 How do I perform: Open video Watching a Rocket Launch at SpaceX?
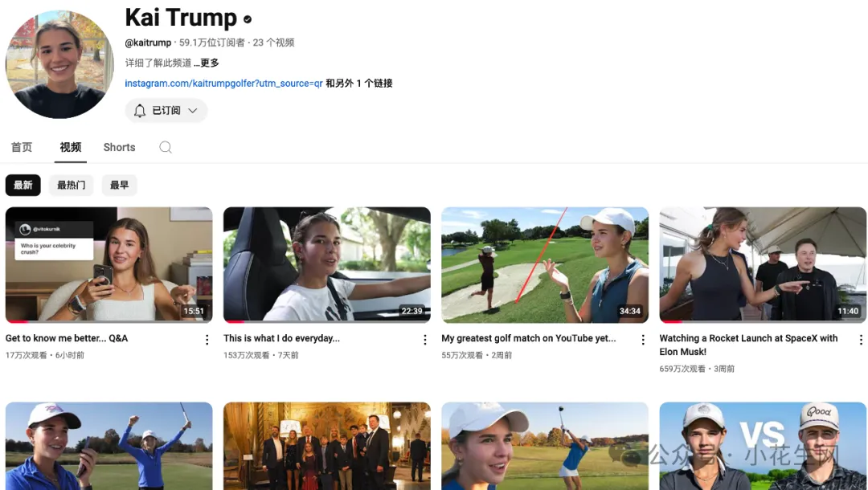748,345
